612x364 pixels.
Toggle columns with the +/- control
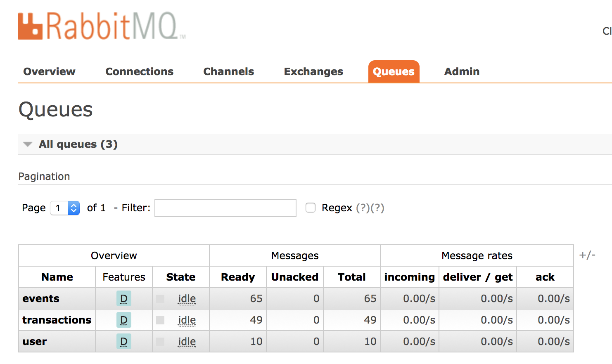point(587,255)
